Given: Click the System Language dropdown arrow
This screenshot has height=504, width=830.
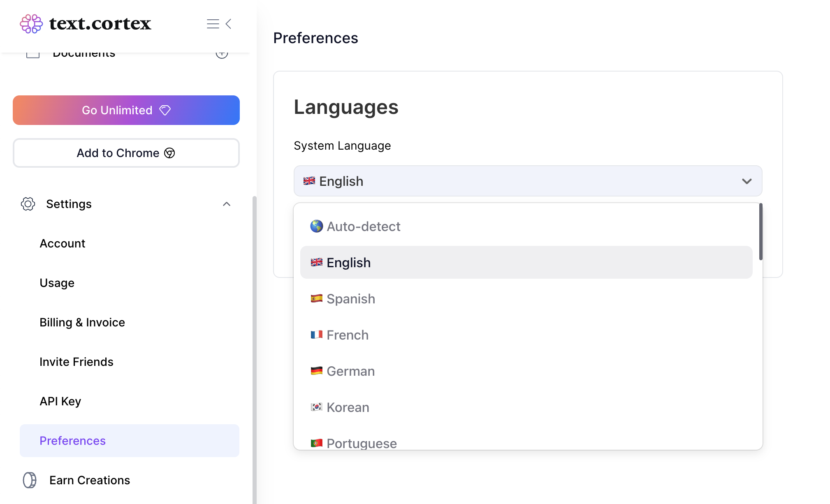Looking at the screenshot, I should [747, 181].
